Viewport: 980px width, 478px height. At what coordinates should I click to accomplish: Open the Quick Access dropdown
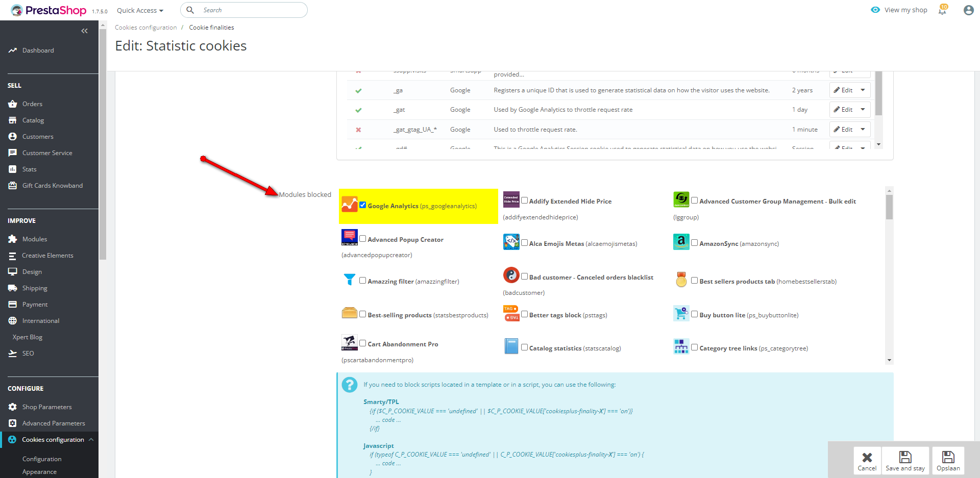(140, 10)
